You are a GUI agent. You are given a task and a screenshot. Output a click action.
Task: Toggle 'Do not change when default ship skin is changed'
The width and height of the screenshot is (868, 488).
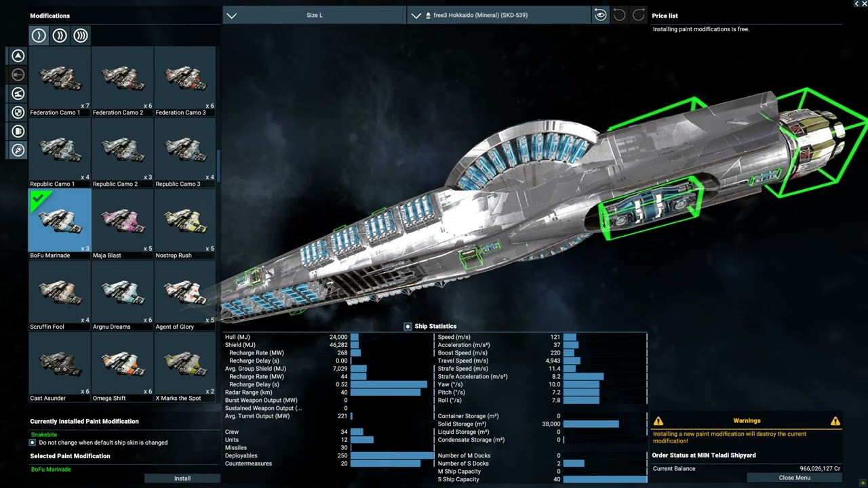tap(33, 443)
